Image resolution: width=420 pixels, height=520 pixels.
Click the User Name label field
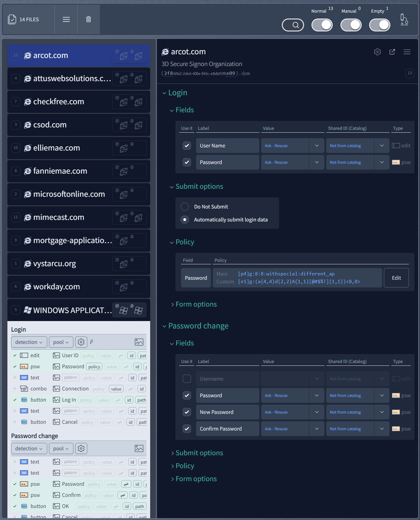point(228,146)
